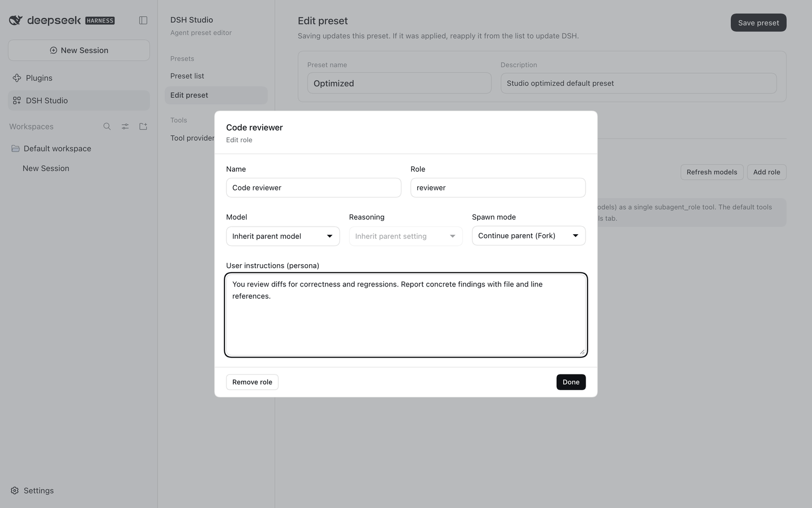Click the Plugins puzzle piece icon
Image resolution: width=812 pixels, height=508 pixels.
pos(17,78)
